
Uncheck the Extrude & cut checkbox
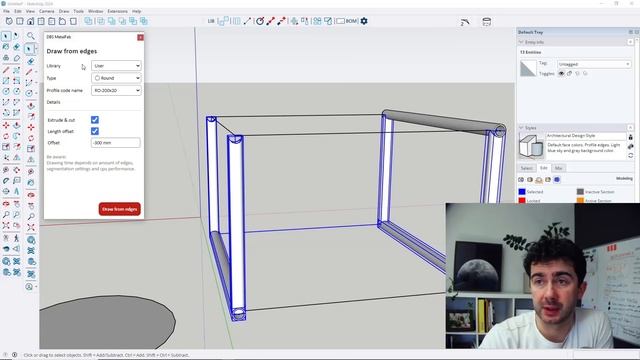[95, 120]
